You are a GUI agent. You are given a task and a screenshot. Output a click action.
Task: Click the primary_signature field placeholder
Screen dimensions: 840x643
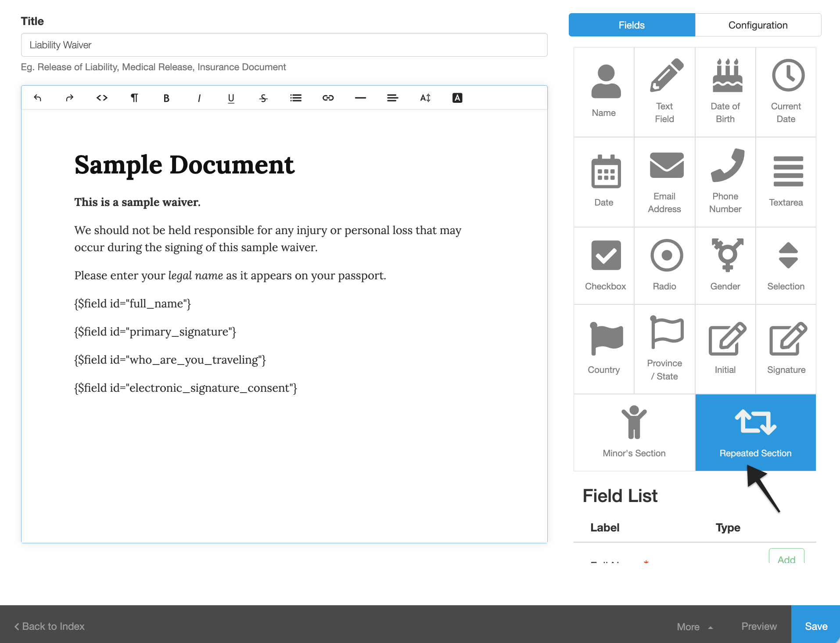tap(155, 332)
